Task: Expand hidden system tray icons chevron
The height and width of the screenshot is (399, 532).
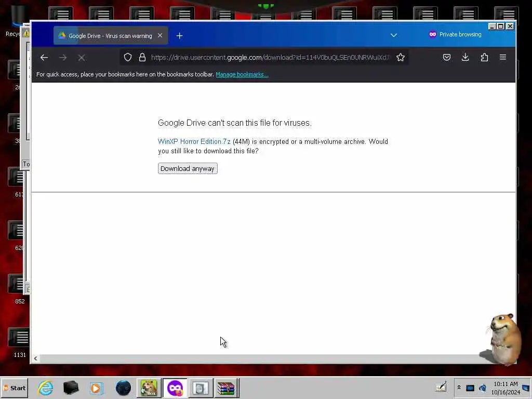Action: click(459, 387)
